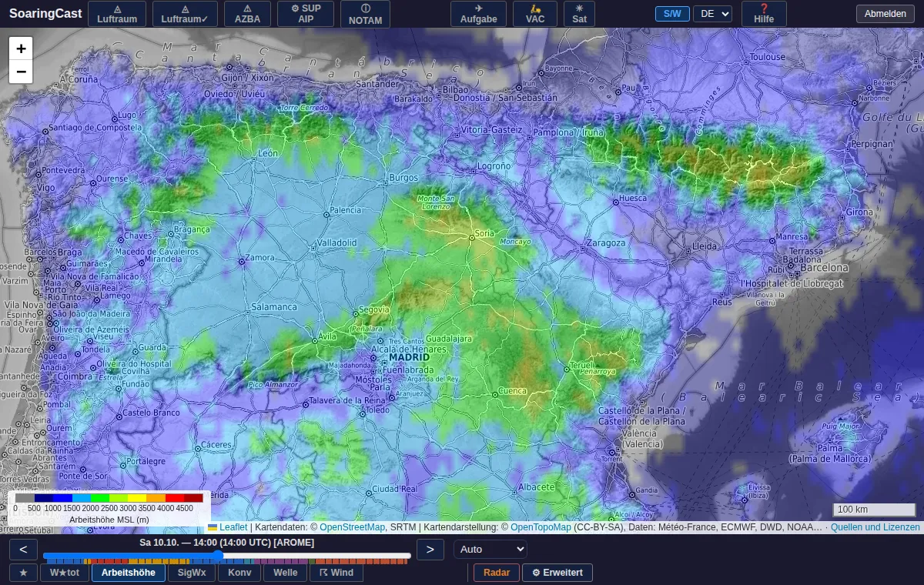Toggle the Radar overlay

pos(497,573)
